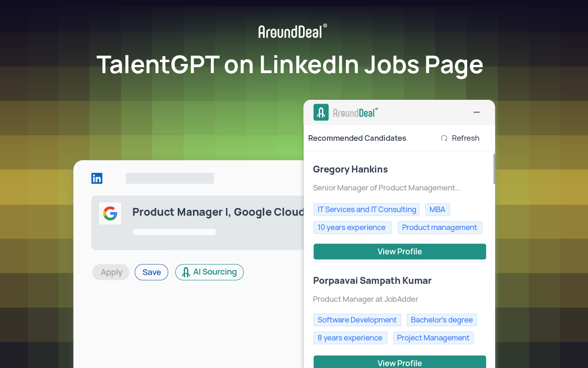Click the LinkedIn logo icon
This screenshot has height=368, width=588.
(x=97, y=178)
